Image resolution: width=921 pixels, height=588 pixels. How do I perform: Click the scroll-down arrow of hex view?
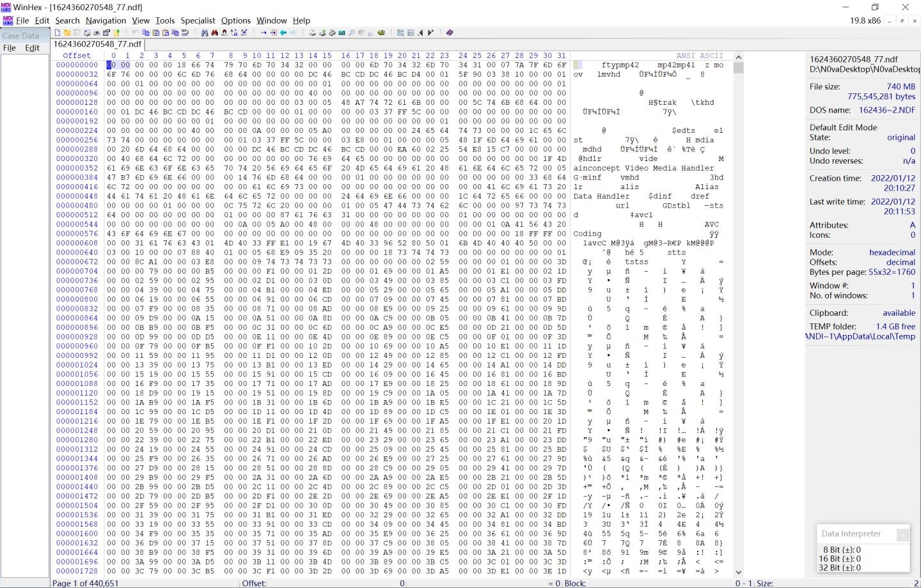coord(739,572)
